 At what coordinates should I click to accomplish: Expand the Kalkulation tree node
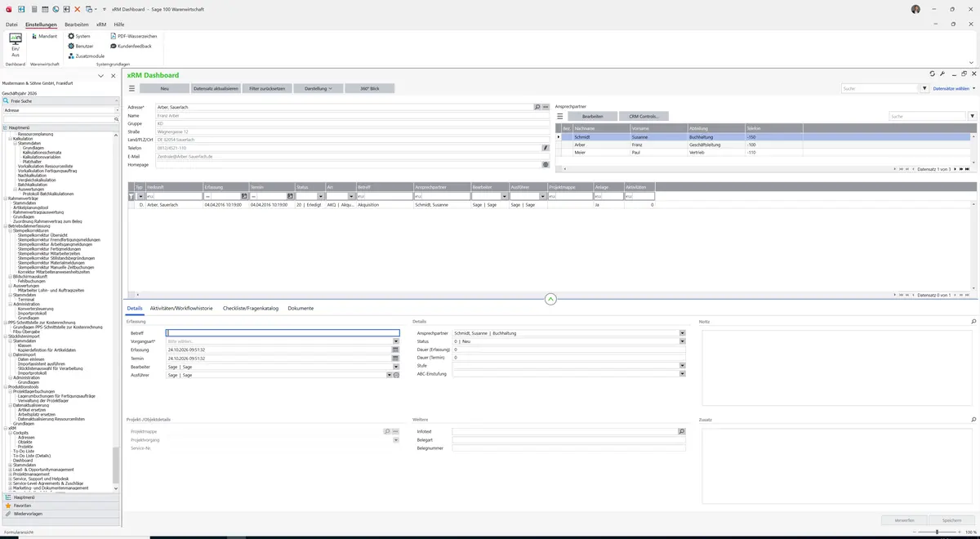pyautogui.click(x=10, y=139)
